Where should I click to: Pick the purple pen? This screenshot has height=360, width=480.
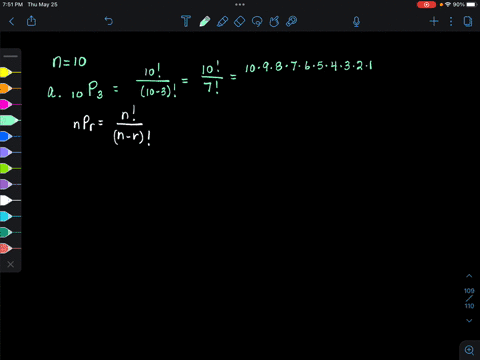(10, 184)
